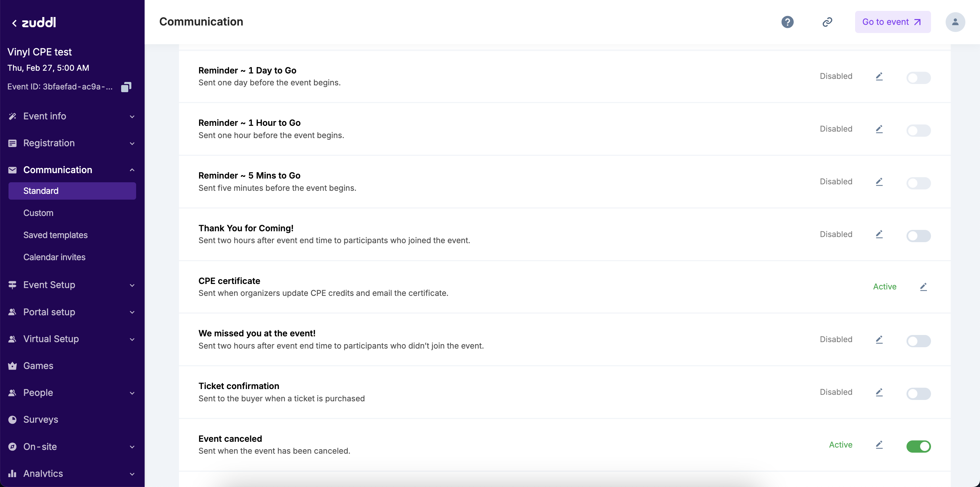Copy the Event ID to clipboard

[x=126, y=87]
